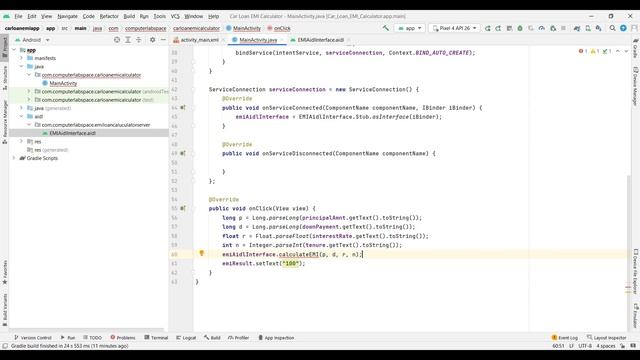640x360 pixels.
Task: Click line 60 cursor position indicator 60:51
Action: pos(558,346)
